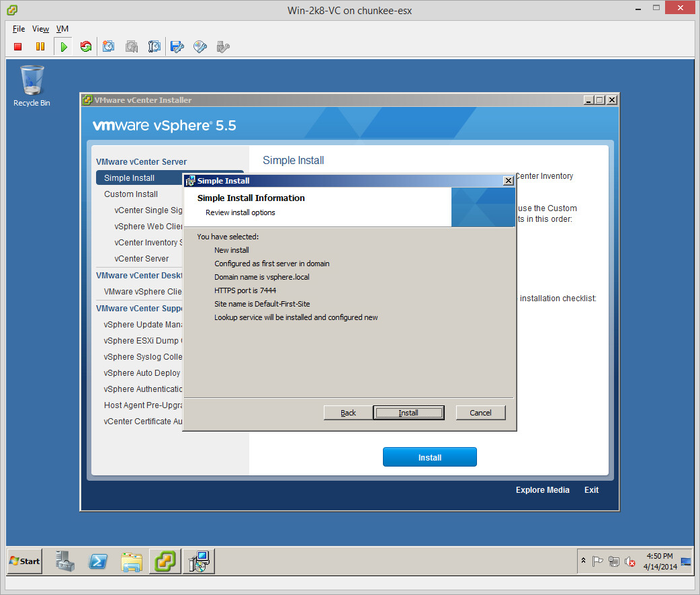Screen dimensions: 700x595
Task: Suspend the VM using the pause icon
Action: [x=40, y=46]
